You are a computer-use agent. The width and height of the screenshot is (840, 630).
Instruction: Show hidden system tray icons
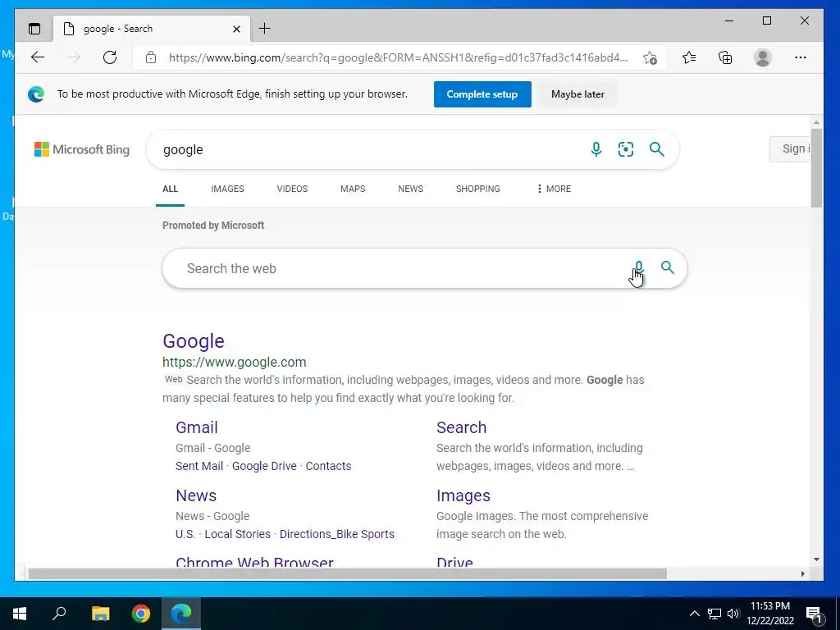pyautogui.click(x=694, y=614)
